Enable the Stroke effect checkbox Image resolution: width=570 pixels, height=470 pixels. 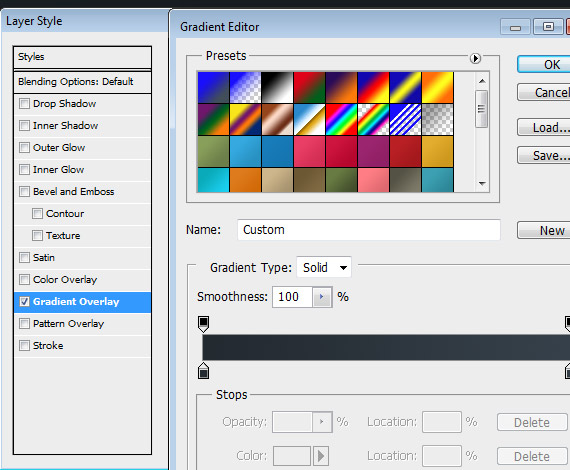(x=24, y=345)
